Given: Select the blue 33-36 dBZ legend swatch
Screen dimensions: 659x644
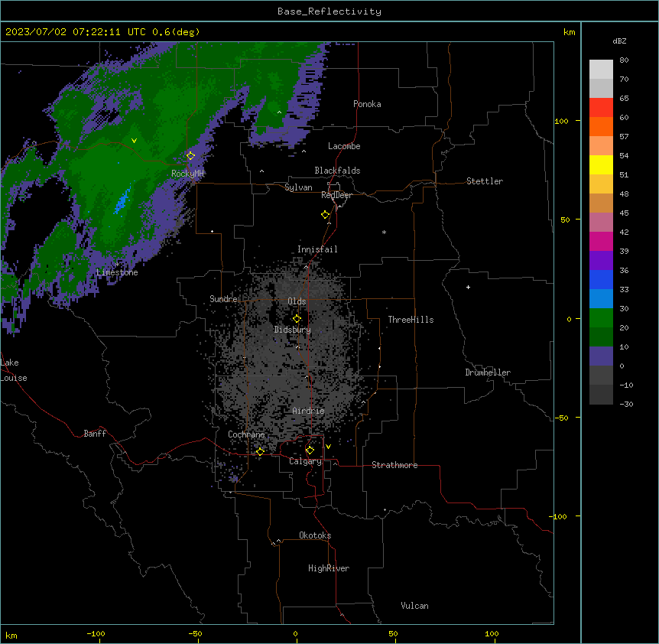Looking at the screenshot, I should 601,279.
